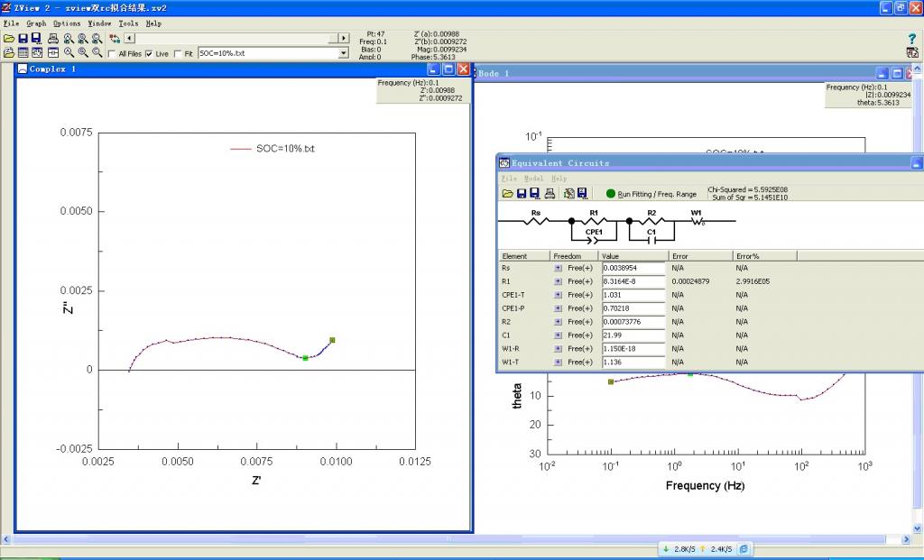The height and width of the screenshot is (560, 924).
Task: Click the help question mark icon
Action: tap(911, 39)
